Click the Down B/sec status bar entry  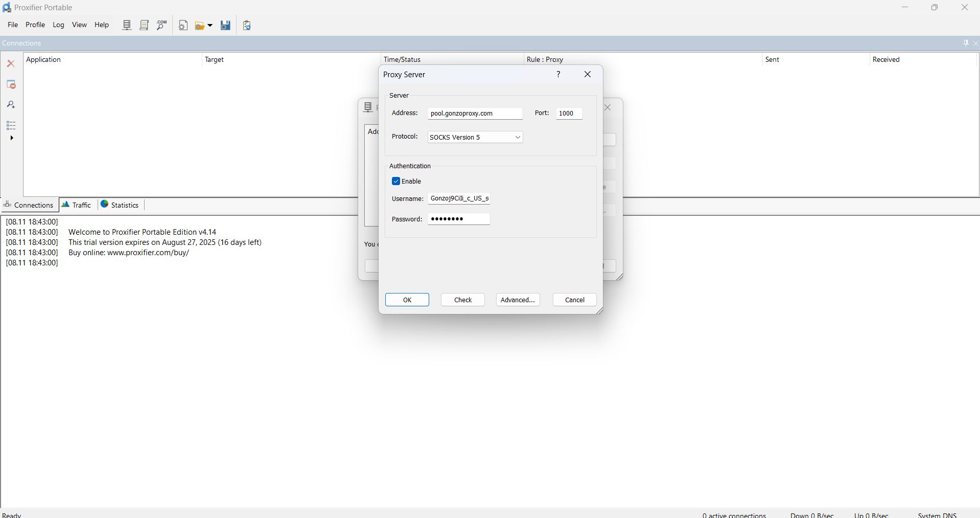click(812, 515)
